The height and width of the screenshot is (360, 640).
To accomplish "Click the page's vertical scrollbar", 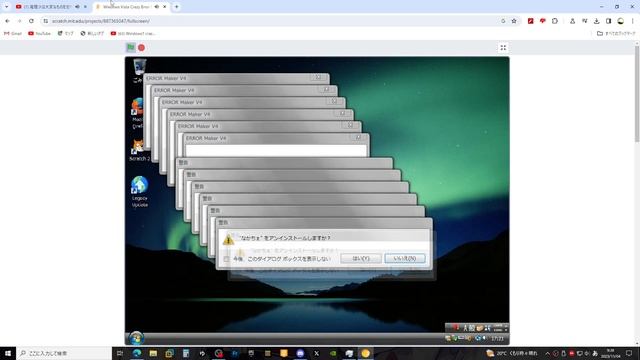I will coord(637,94).
